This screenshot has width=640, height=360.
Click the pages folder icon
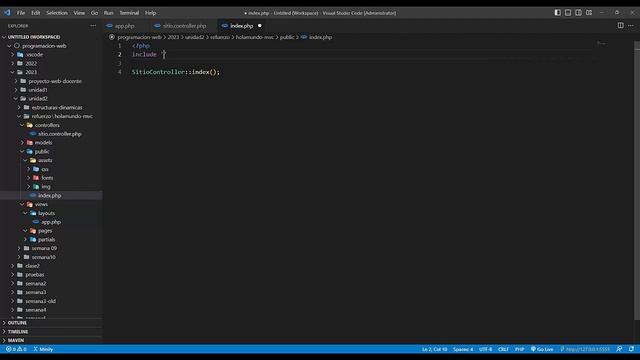(33, 231)
